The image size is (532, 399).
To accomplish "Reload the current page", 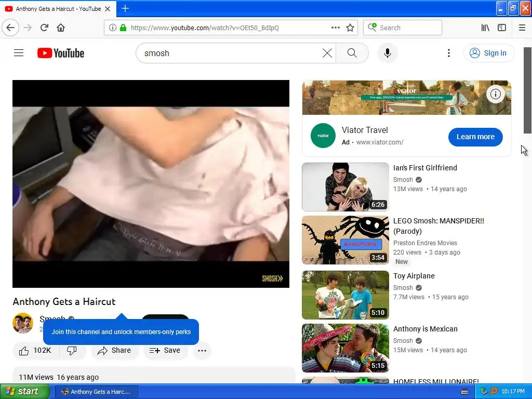I will pos(44,28).
